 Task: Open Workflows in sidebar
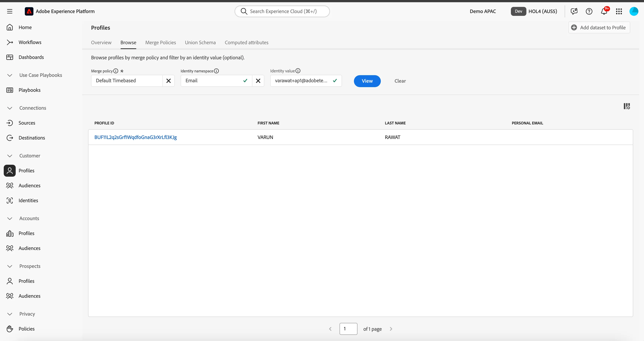30,42
